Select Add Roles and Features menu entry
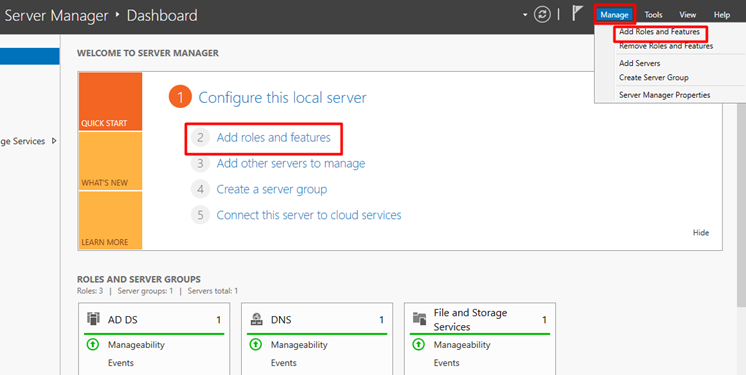The image size is (746, 375). 659,32
